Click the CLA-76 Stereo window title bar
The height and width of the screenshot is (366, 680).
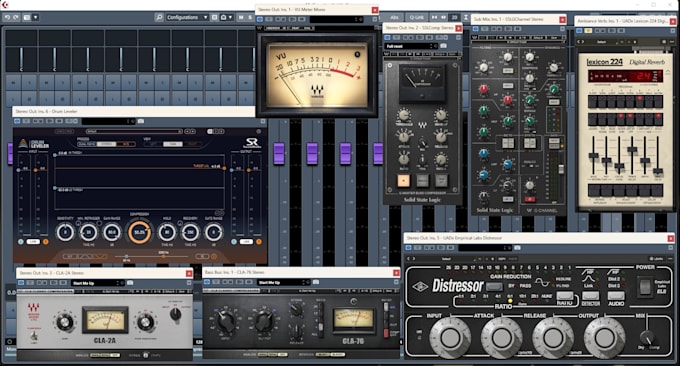pyautogui.click(x=301, y=272)
